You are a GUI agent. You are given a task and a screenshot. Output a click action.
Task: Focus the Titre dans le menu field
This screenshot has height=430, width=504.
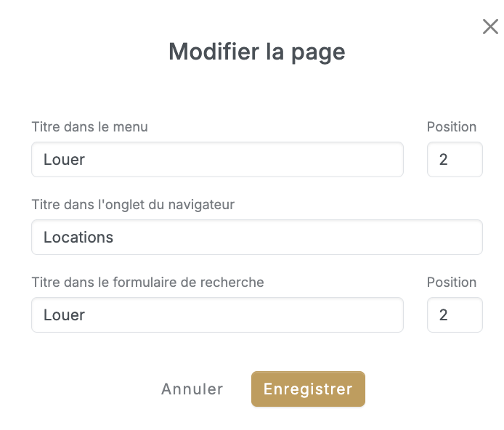pos(217,159)
